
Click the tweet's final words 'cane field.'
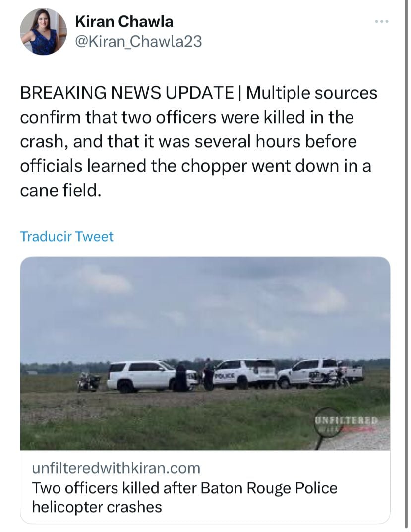(60, 190)
